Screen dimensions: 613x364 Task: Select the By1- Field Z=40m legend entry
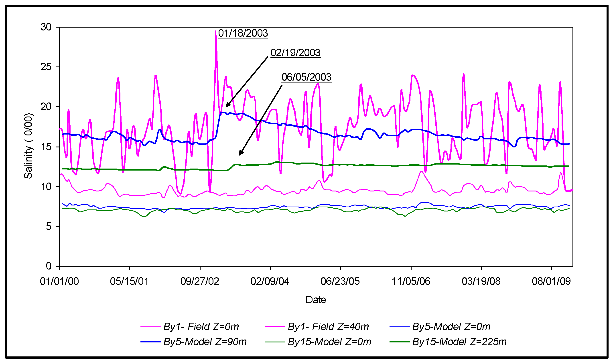[328, 327]
